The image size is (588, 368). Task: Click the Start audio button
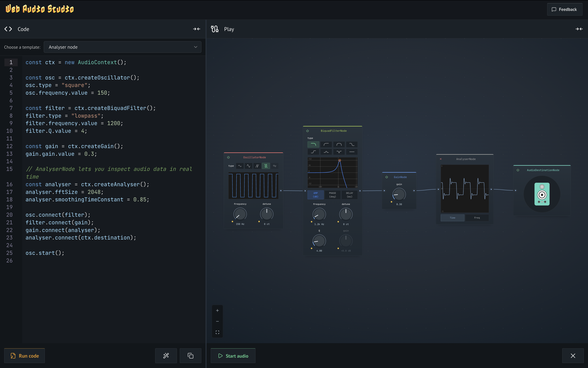click(x=233, y=356)
